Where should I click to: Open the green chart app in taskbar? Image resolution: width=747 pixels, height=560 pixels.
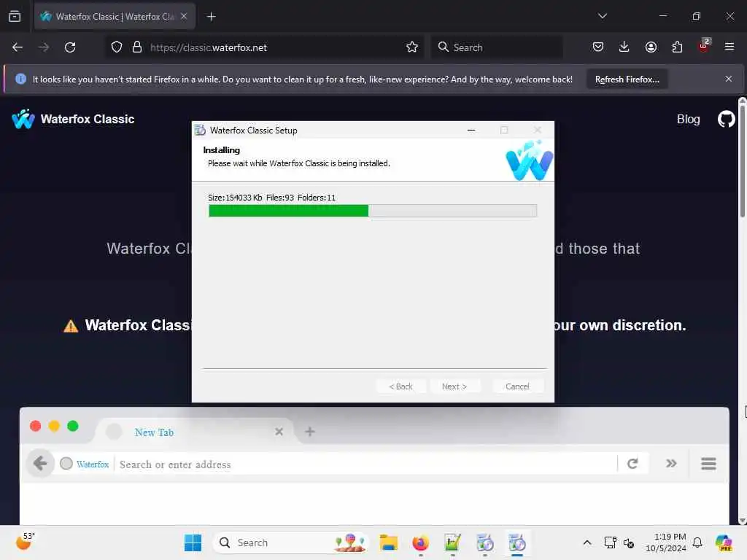point(452,542)
